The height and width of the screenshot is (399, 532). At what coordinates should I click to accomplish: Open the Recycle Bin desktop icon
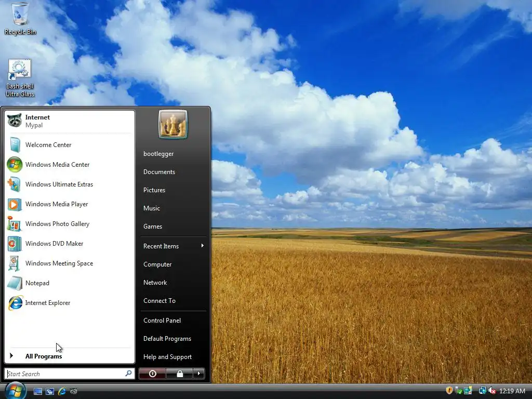tap(20, 19)
